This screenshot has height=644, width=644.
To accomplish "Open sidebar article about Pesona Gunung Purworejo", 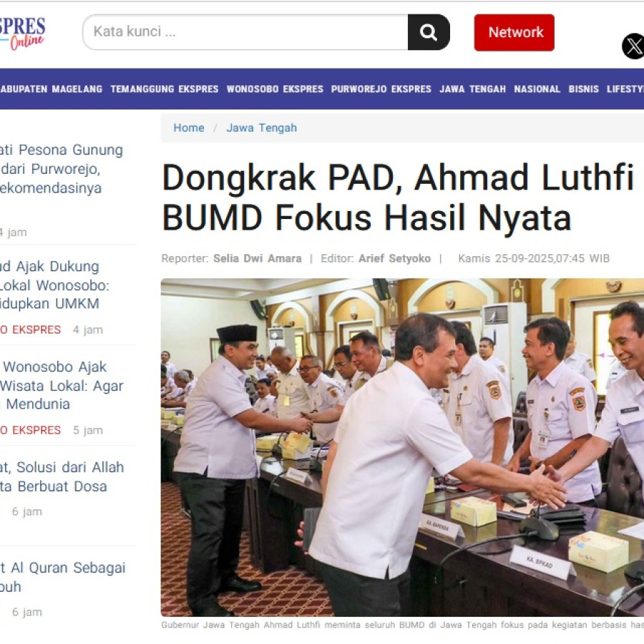I will click(x=62, y=169).
